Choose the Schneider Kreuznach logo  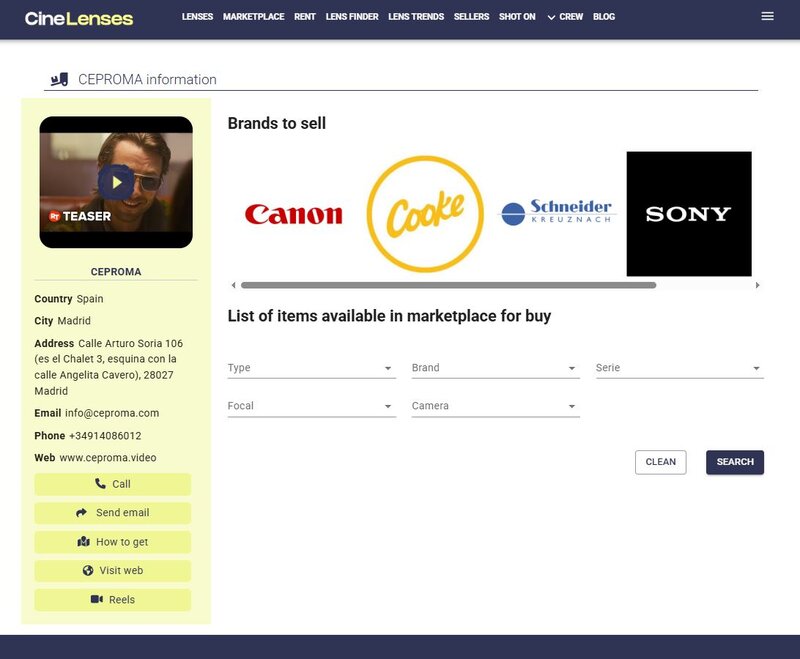556,213
